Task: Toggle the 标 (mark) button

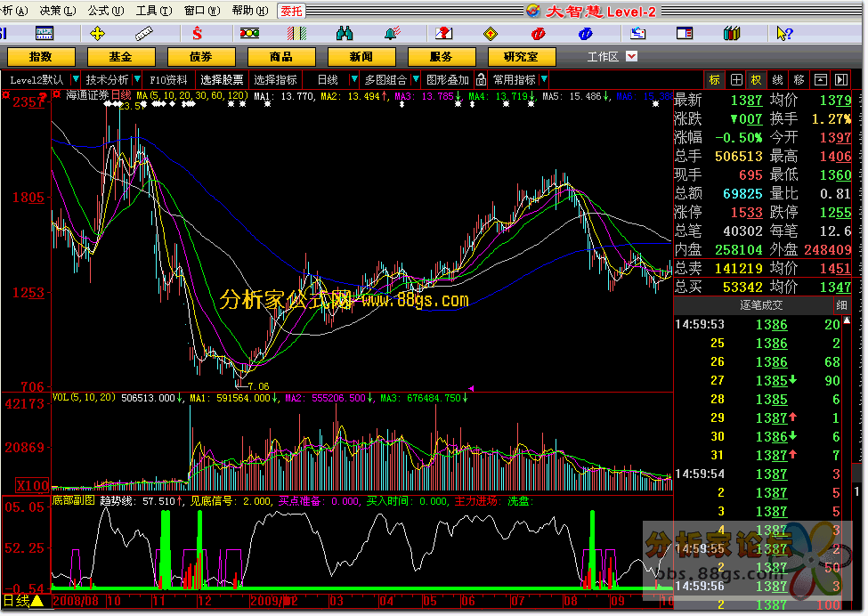Action: tap(715, 80)
